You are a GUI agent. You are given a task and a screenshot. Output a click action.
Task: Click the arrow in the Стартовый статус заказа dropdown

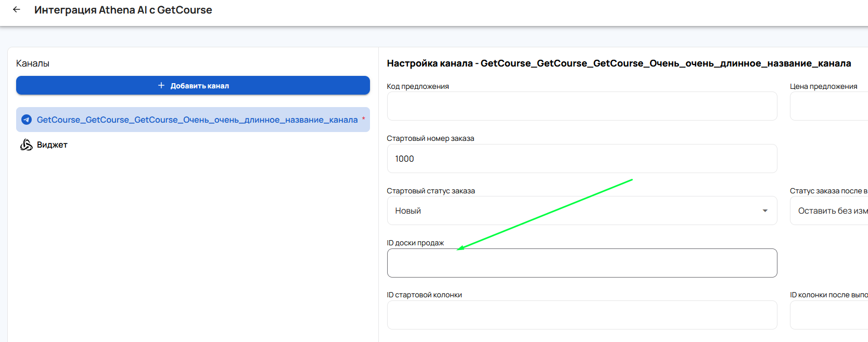[x=764, y=211]
